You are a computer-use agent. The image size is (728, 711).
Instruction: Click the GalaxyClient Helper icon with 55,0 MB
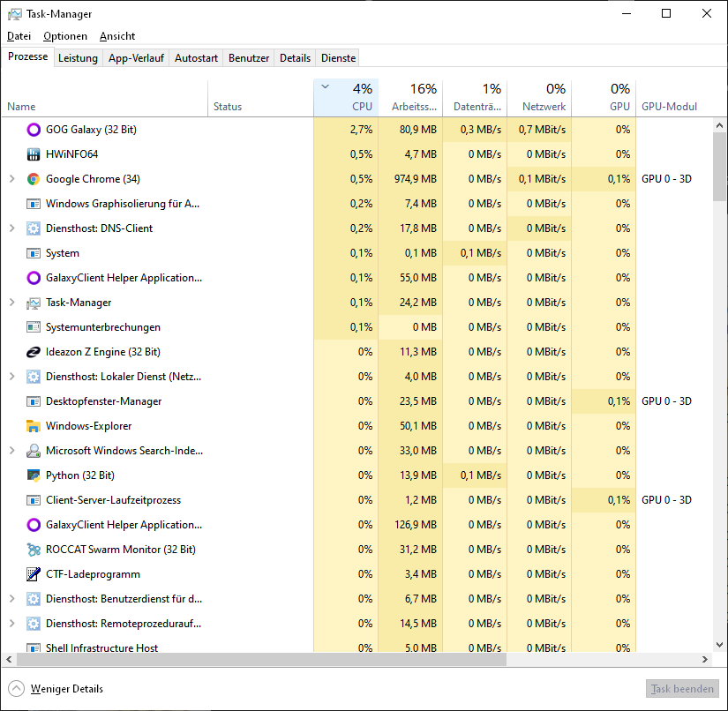(x=34, y=278)
